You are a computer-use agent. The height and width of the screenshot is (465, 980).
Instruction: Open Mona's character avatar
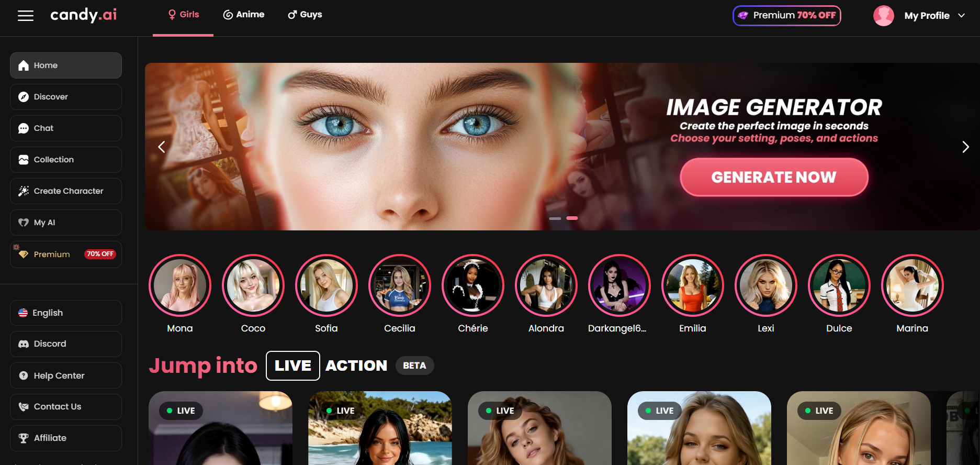(180, 285)
